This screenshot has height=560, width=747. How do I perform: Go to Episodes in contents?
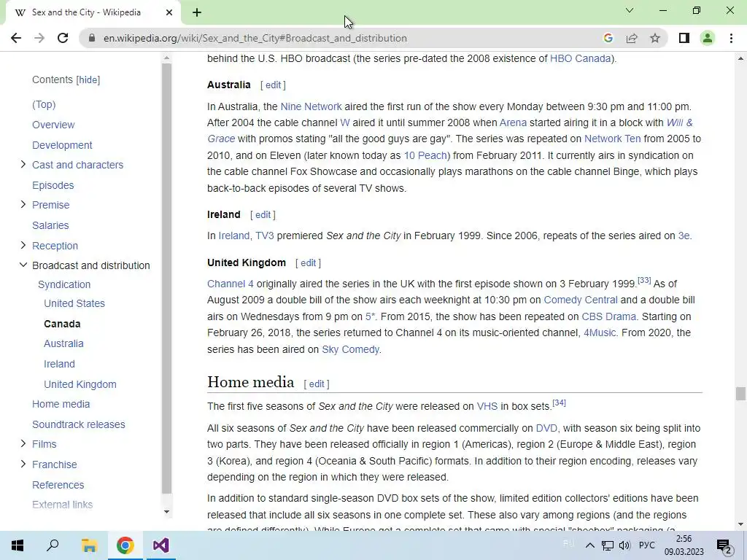[53, 185]
